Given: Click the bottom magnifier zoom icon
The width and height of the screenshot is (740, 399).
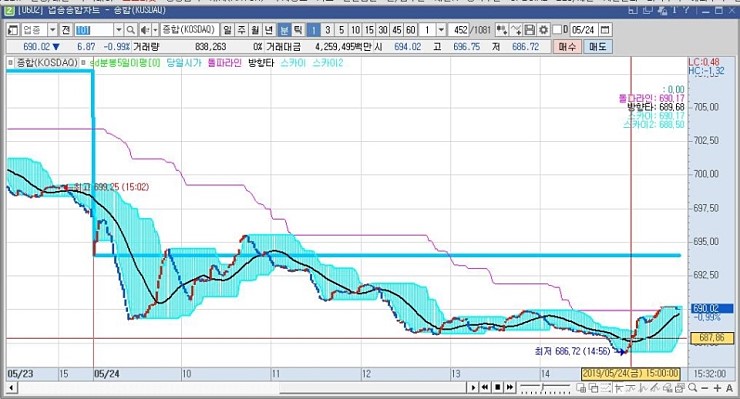Looking at the screenshot, I should [692, 388].
